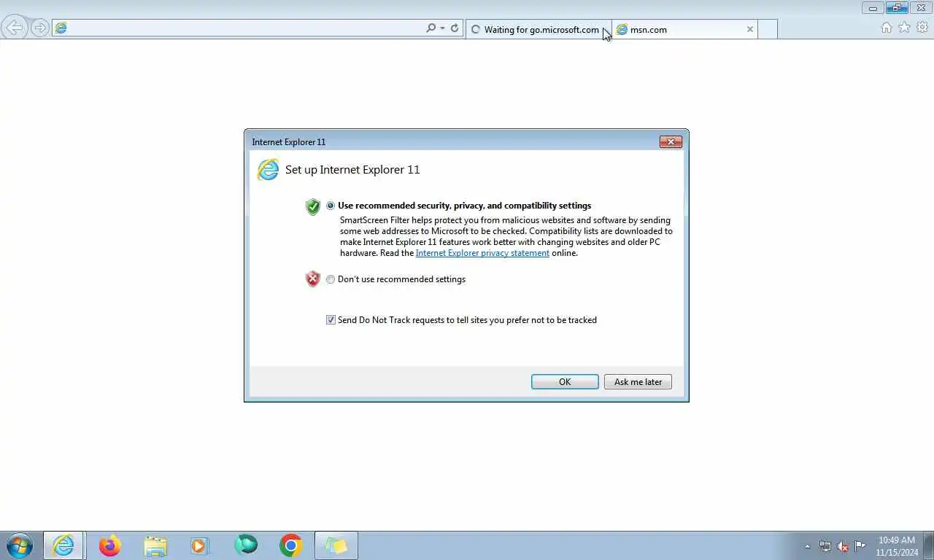The width and height of the screenshot is (934, 560).
Task: Click the OK button in setup dialog
Action: 565,382
